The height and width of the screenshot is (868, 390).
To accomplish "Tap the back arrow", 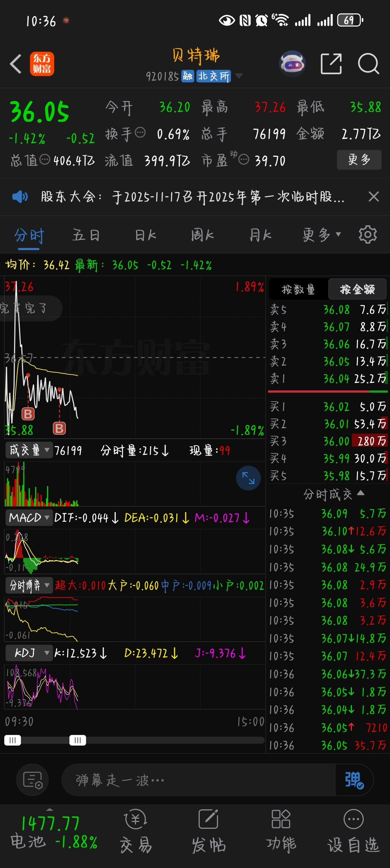I will tap(15, 64).
